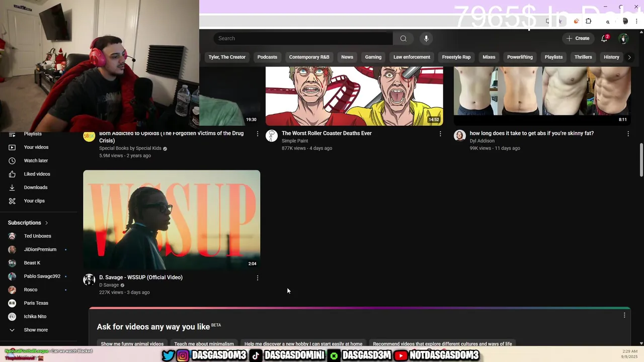This screenshot has height=362, width=644.
Task: Select the Freestyle Rap chip
Action: coord(456,57)
